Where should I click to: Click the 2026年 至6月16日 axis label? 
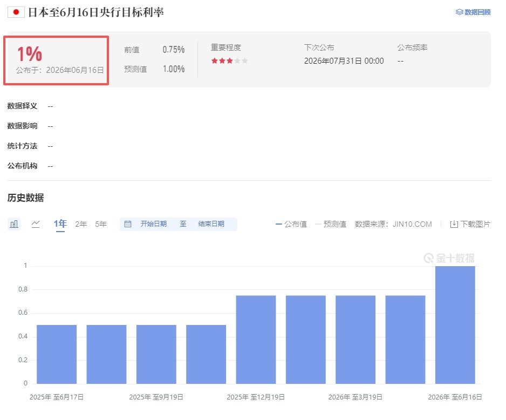[x=455, y=397]
